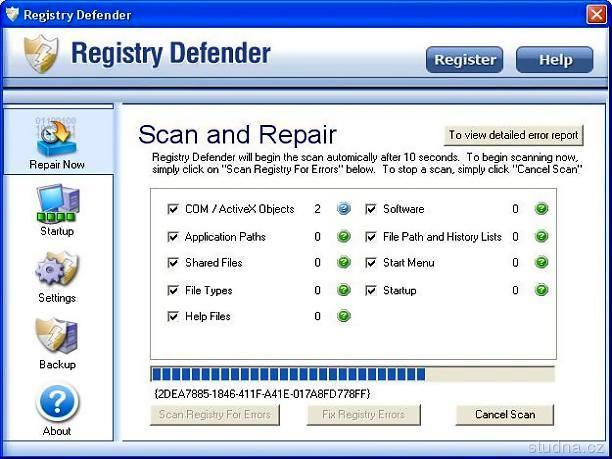Click the About label in sidebar

tap(57, 431)
